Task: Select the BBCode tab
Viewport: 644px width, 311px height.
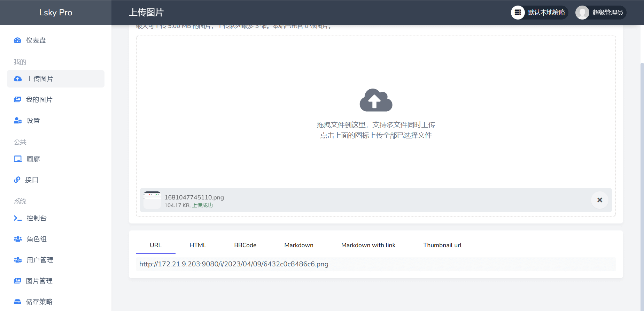Action: (x=245, y=245)
